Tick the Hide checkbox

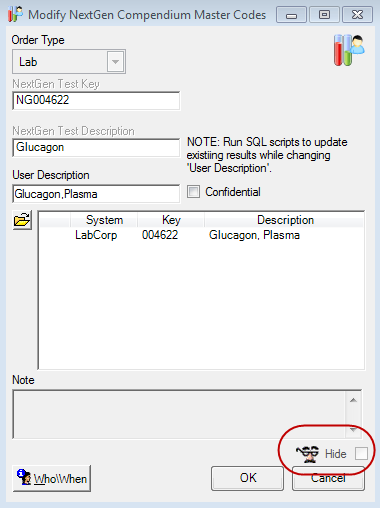click(x=361, y=454)
